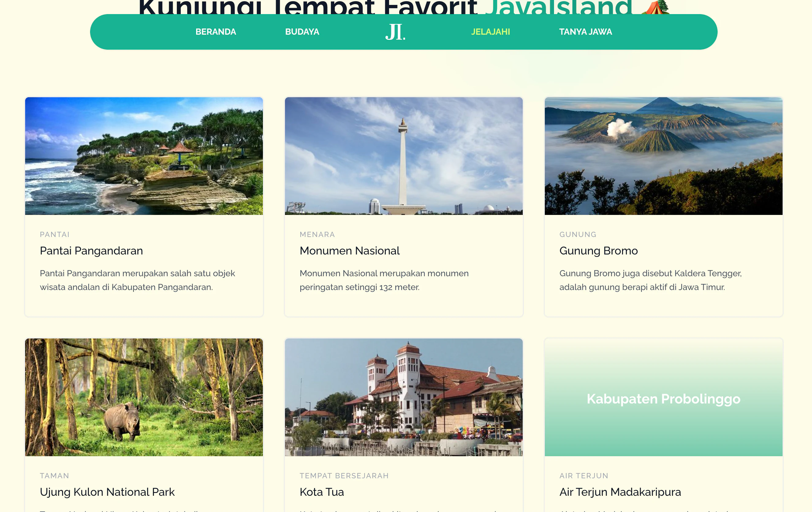This screenshot has width=812, height=512.
Task: Open the Pantai Pangandaran beach photo
Action: tap(144, 156)
